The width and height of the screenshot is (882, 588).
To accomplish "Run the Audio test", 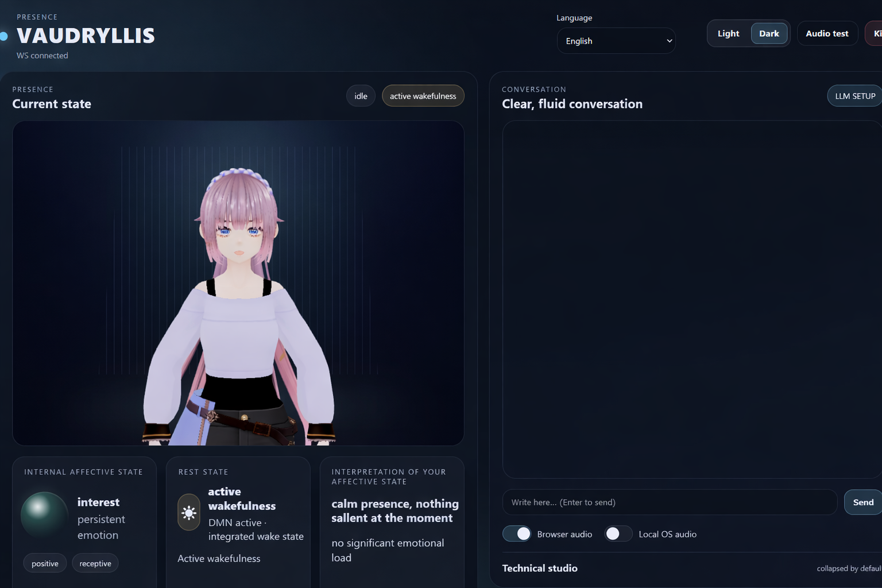I will [827, 33].
